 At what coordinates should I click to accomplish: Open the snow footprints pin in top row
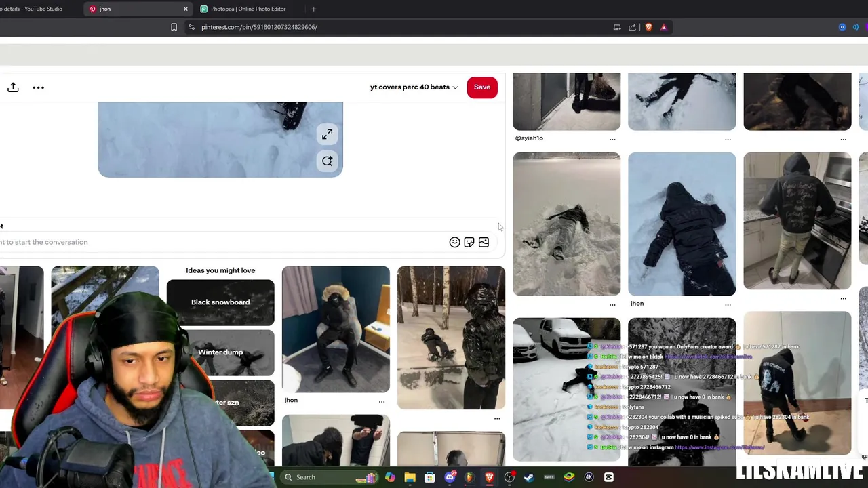(682, 102)
